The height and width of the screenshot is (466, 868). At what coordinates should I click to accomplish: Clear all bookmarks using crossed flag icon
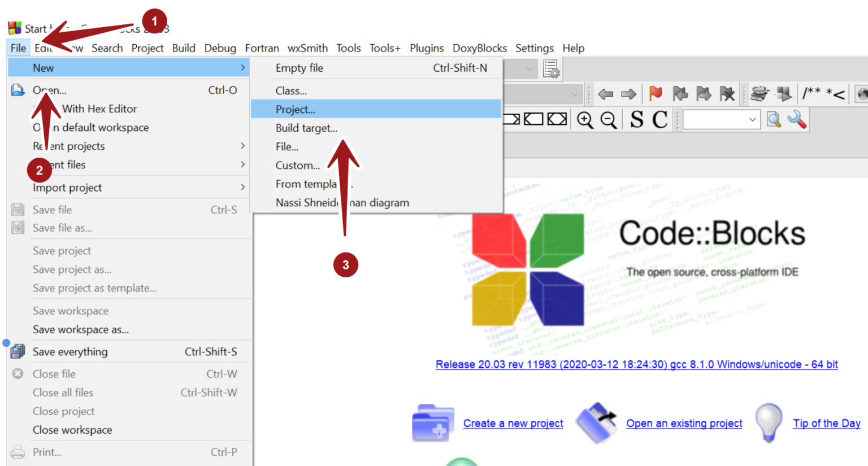(x=727, y=94)
